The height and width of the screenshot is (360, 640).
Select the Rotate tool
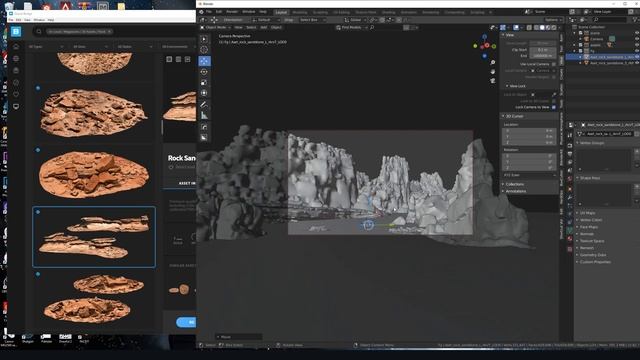204,72
